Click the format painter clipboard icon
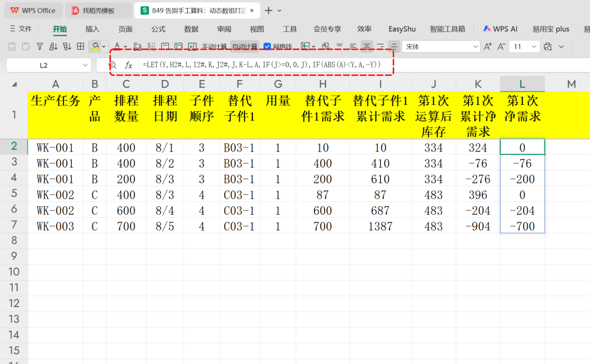The height and width of the screenshot is (364, 590). 25,47
